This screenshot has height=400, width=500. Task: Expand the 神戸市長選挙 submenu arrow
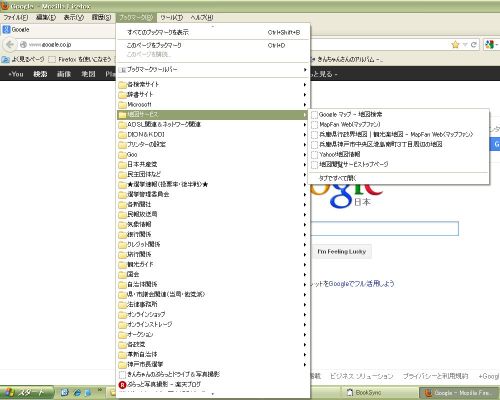point(305,365)
